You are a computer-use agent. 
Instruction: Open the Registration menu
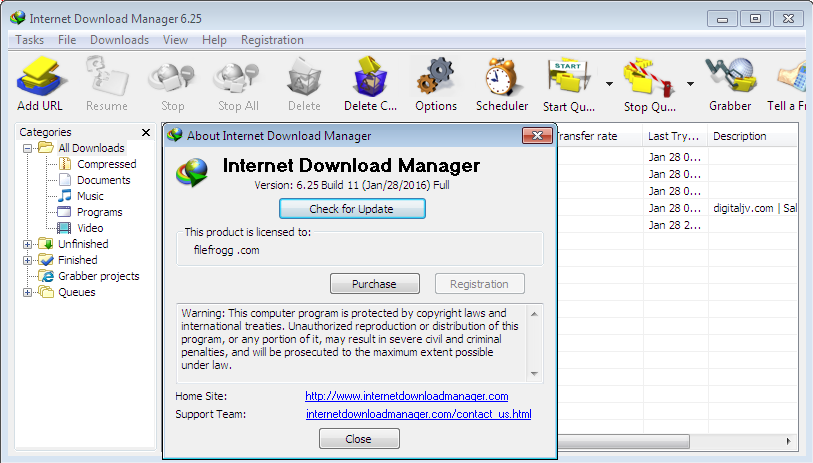tap(272, 40)
